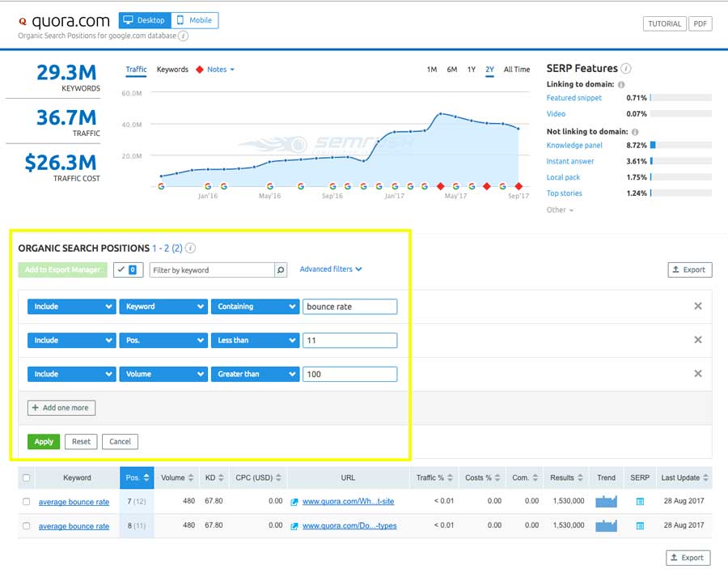Check the position 8 average bounce rate row
Screen dimensions: 728x573
click(x=27, y=526)
